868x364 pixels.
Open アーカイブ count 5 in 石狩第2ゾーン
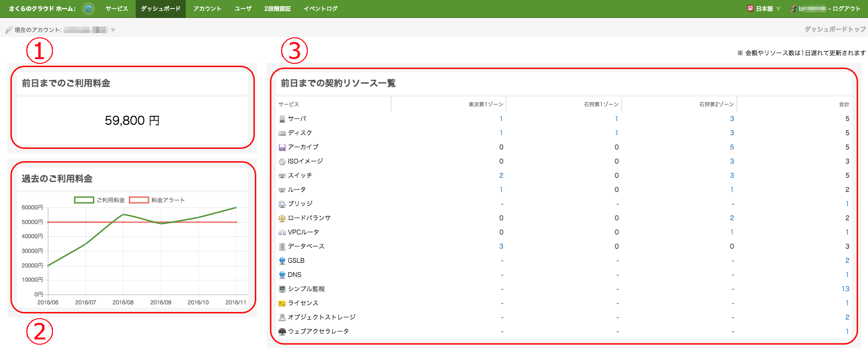point(732,147)
